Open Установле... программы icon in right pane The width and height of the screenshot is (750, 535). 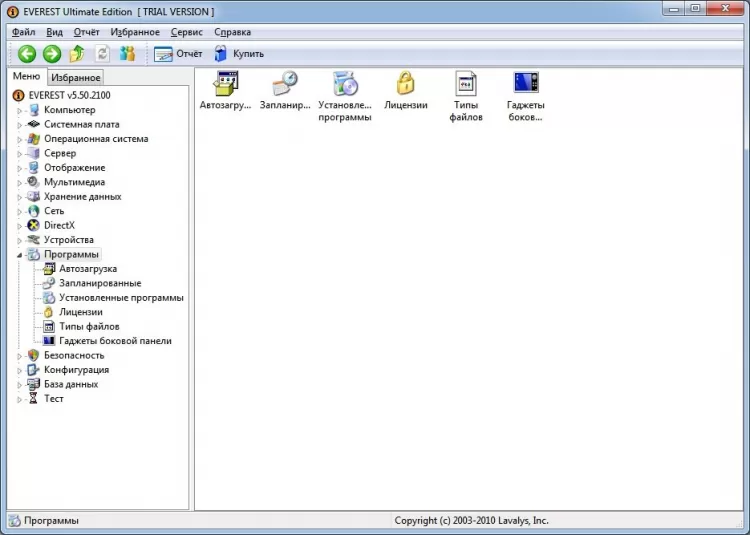[345, 97]
